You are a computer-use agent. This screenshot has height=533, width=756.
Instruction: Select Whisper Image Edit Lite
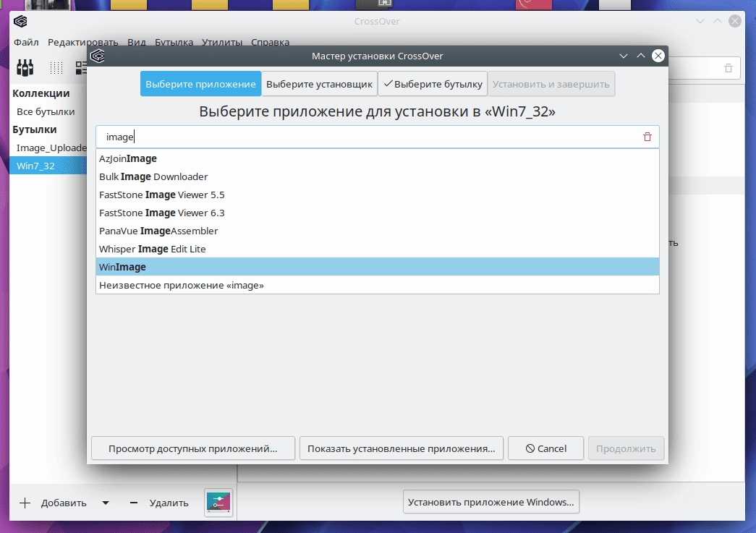(378, 249)
